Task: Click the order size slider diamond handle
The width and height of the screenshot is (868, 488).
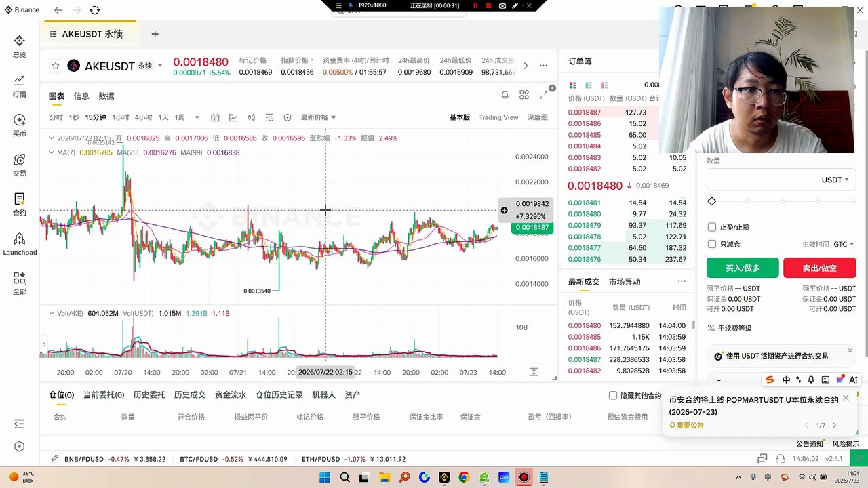Action: pyautogui.click(x=711, y=201)
